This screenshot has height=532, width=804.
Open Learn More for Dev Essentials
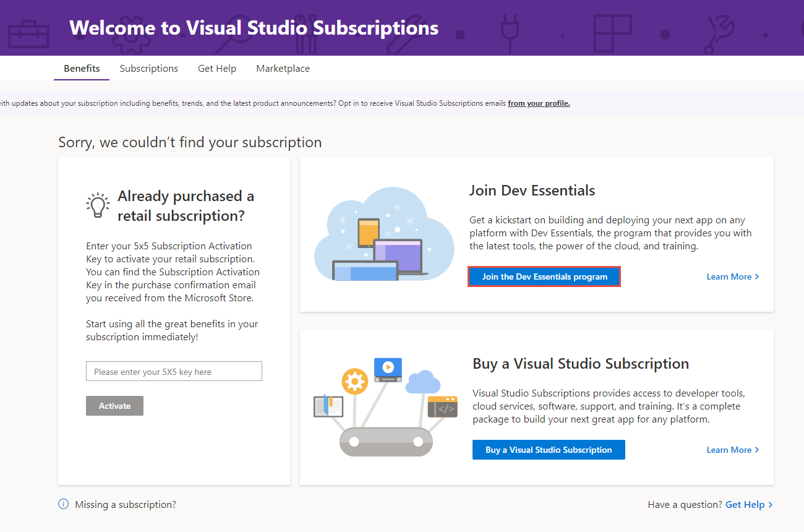point(732,277)
